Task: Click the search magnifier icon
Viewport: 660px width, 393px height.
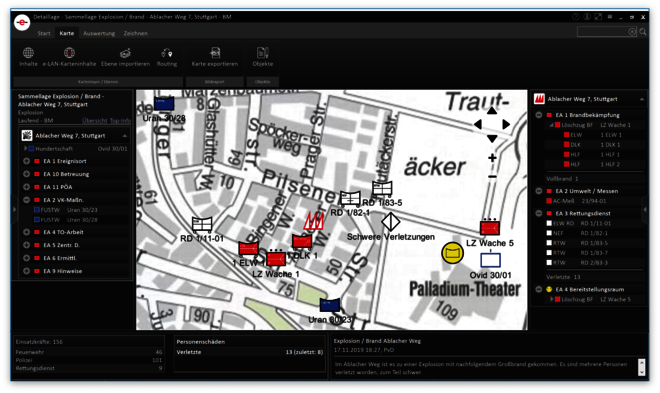Action: pyautogui.click(x=643, y=32)
